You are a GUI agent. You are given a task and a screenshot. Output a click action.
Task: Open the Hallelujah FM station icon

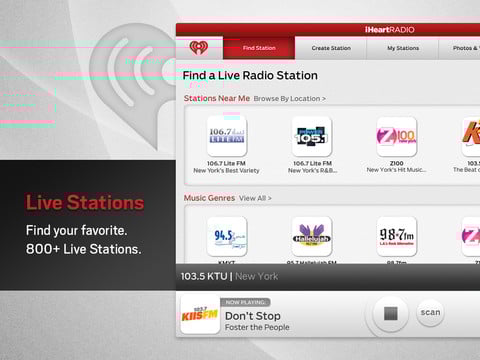tap(312, 236)
